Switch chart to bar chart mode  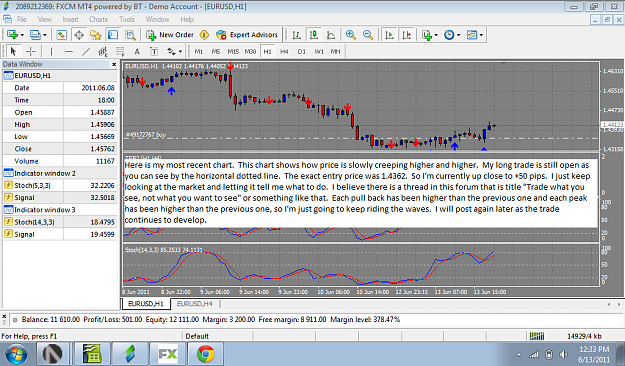(x=297, y=35)
